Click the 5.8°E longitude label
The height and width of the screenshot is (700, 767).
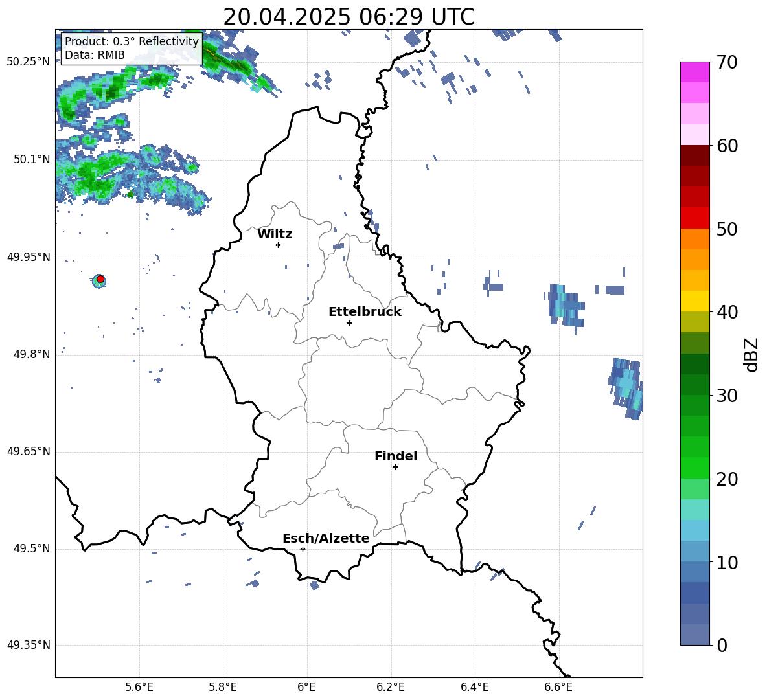tap(223, 687)
